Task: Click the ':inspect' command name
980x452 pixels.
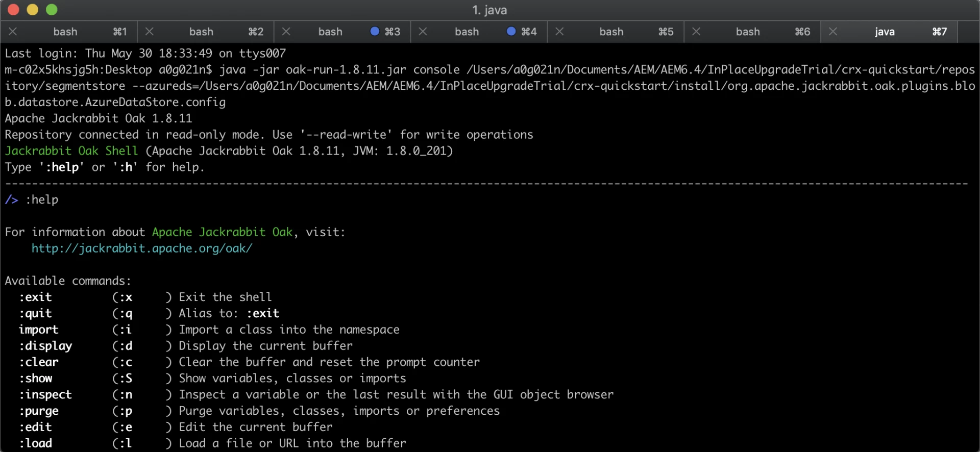Action: pyautogui.click(x=45, y=395)
